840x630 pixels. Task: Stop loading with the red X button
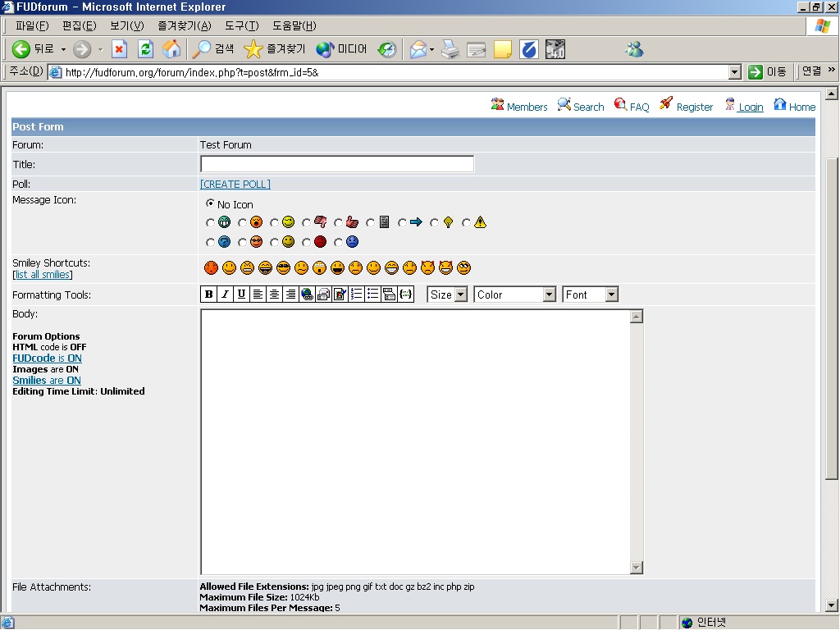(x=119, y=49)
